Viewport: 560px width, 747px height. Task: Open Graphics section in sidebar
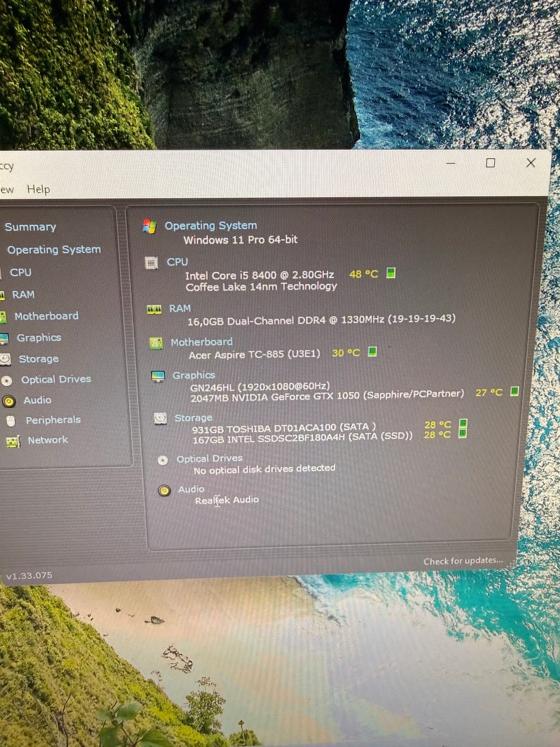click(x=38, y=338)
